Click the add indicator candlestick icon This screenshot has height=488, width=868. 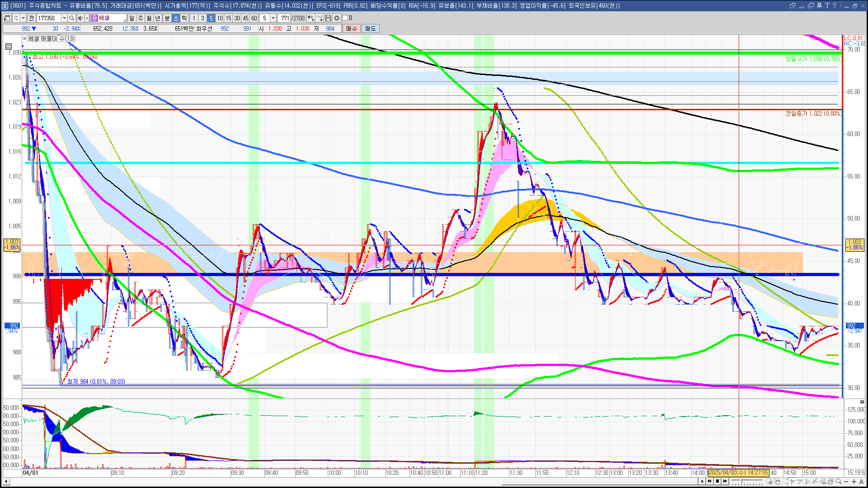click(x=311, y=18)
